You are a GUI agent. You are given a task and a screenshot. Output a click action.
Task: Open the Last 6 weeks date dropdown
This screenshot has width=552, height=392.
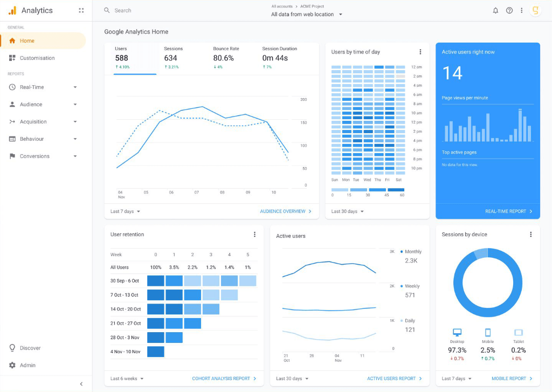click(127, 379)
